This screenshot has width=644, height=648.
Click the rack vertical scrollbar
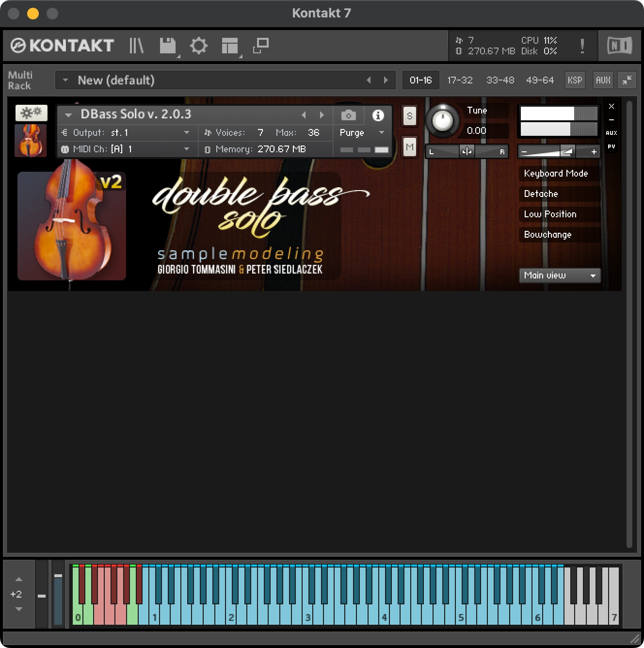click(629, 324)
